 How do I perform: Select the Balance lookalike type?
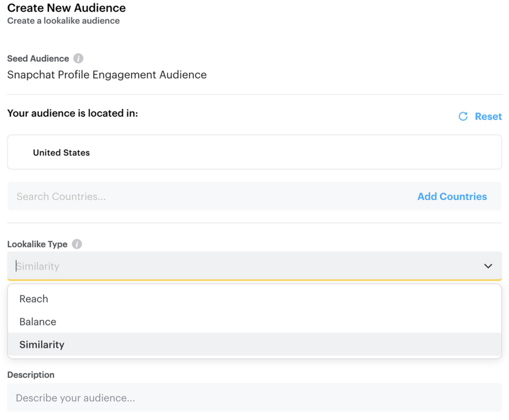[38, 322]
